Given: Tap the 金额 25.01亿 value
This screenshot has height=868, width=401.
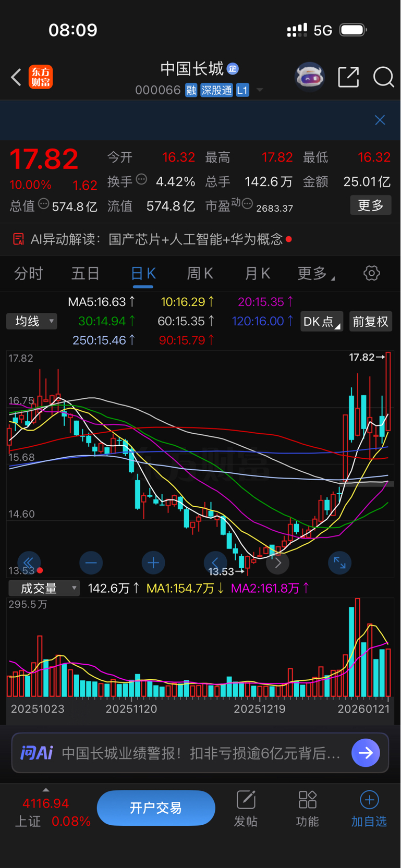Looking at the screenshot, I should point(367,181).
